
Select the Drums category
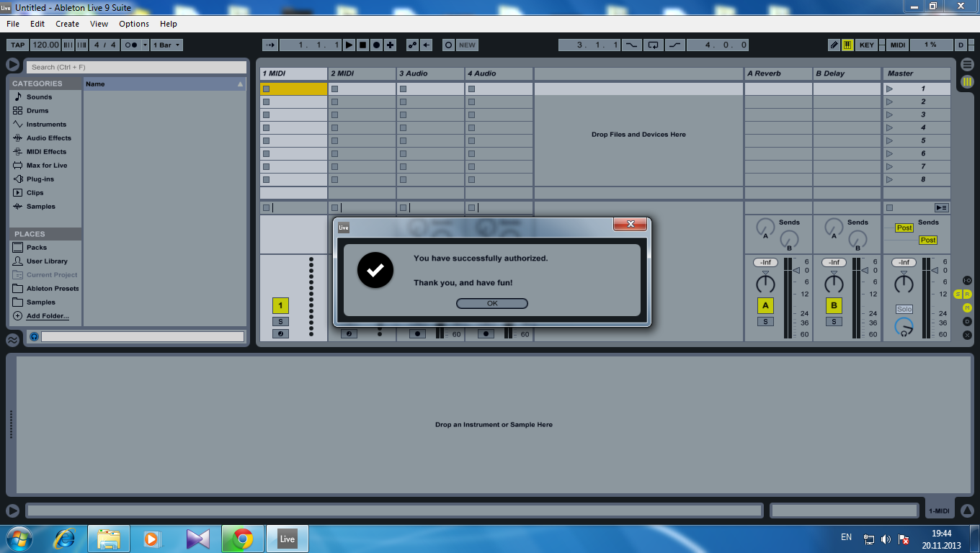click(37, 111)
